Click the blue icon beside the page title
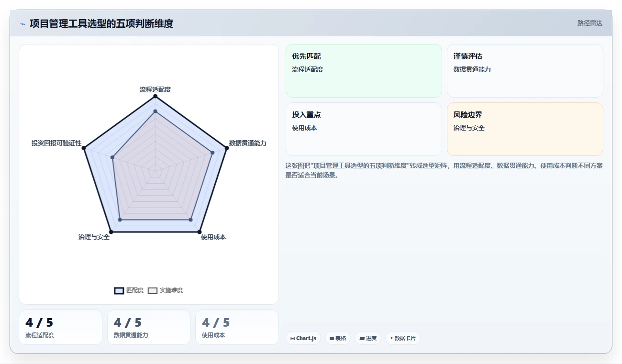622x364 pixels. click(22, 24)
